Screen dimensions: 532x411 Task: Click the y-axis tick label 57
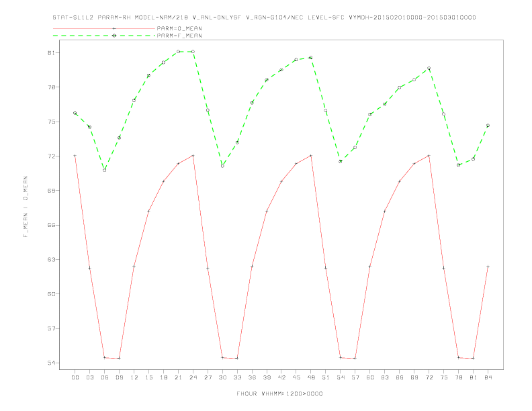(51, 328)
